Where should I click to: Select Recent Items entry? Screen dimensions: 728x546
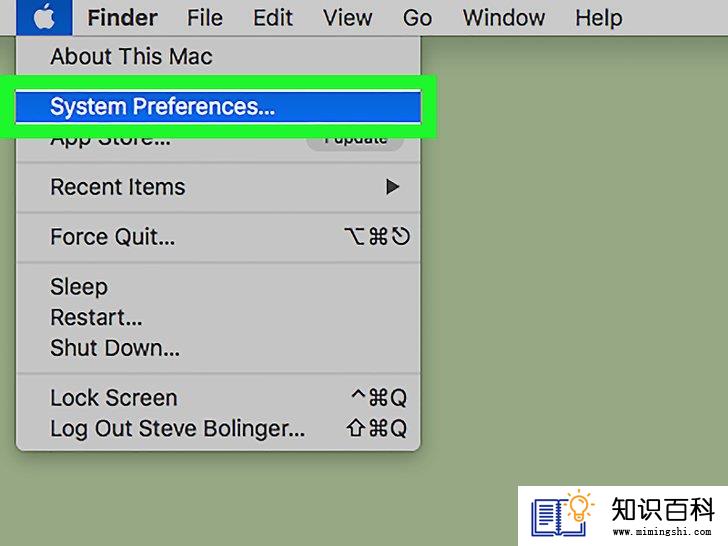tap(218, 187)
